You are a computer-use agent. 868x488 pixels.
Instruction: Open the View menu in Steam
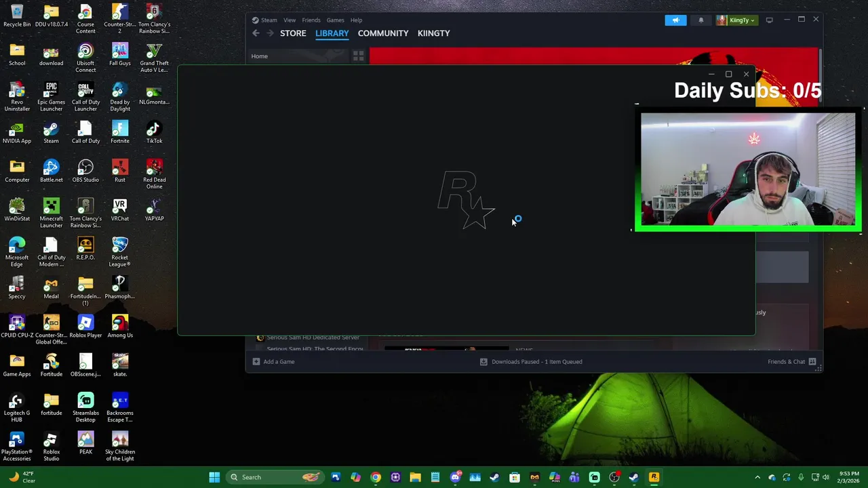click(x=290, y=20)
